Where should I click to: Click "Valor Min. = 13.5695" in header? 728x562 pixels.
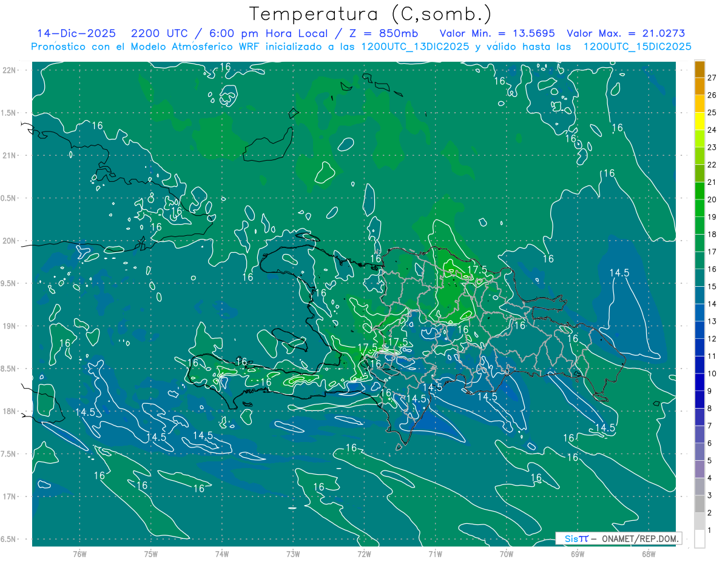tap(497, 33)
